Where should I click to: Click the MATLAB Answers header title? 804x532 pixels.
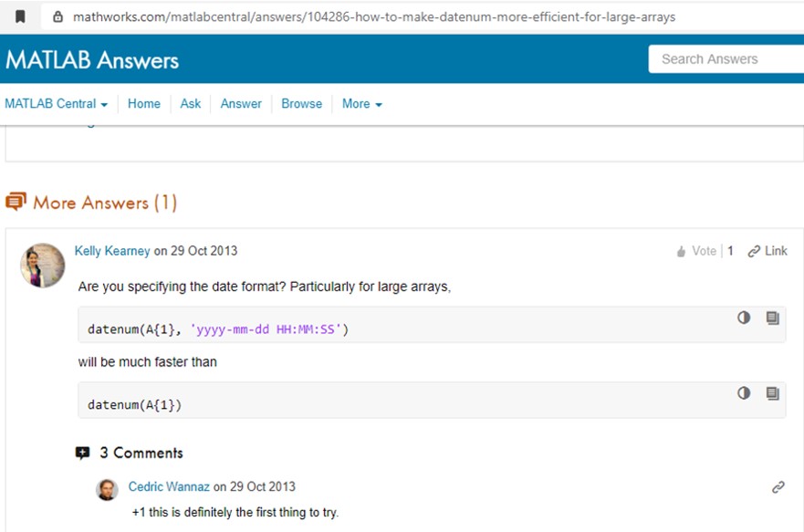click(92, 60)
